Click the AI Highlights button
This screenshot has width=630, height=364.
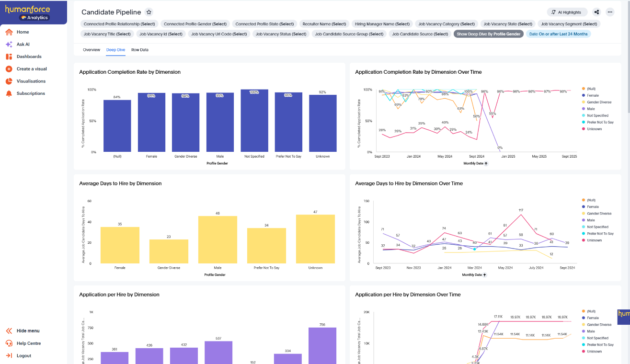click(567, 12)
